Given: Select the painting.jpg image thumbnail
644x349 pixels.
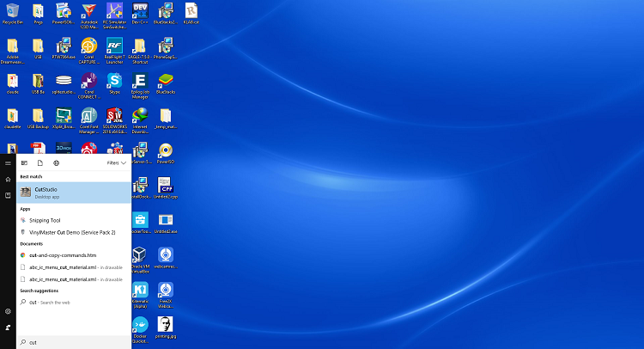Looking at the screenshot, I should pyautogui.click(x=166, y=328).
